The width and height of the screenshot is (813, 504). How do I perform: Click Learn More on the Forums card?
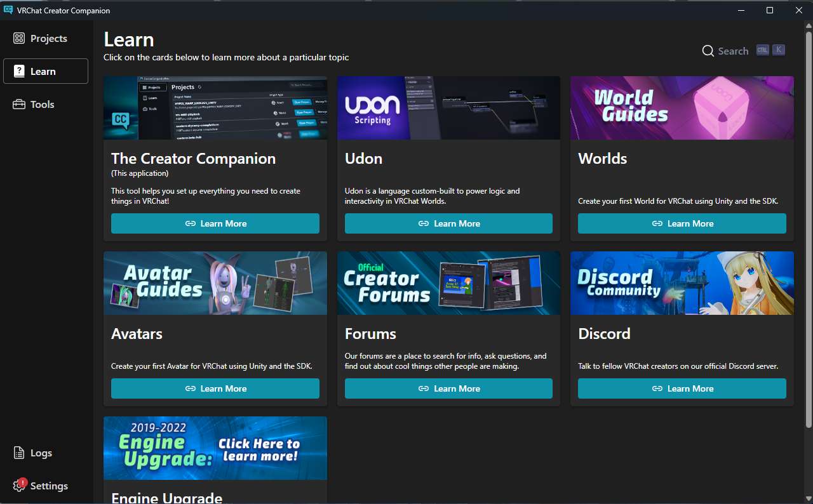click(x=448, y=388)
